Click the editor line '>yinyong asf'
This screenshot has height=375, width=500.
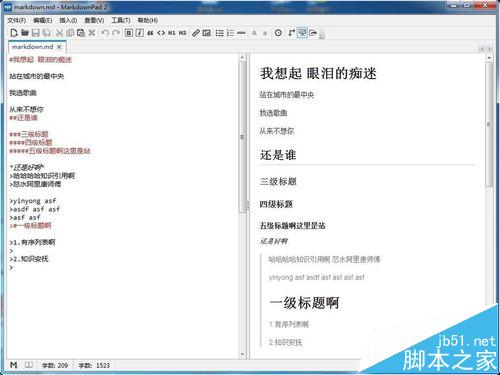pos(33,201)
